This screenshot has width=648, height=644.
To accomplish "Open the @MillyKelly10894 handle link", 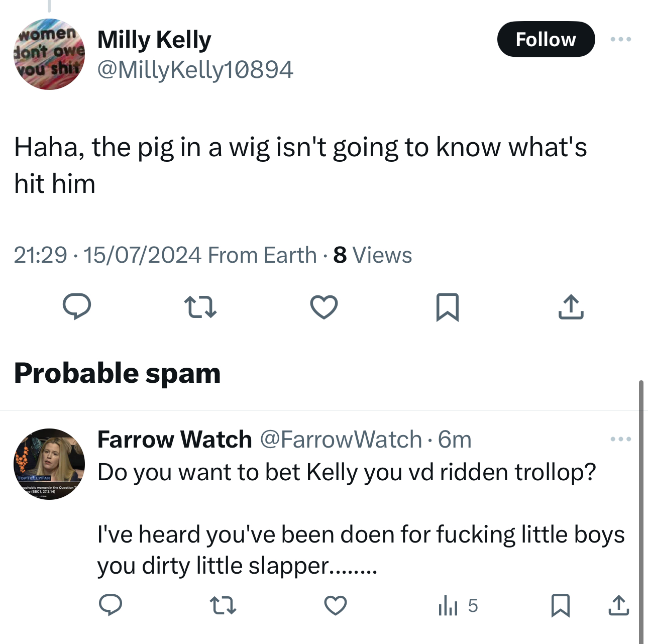I will click(195, 69).
